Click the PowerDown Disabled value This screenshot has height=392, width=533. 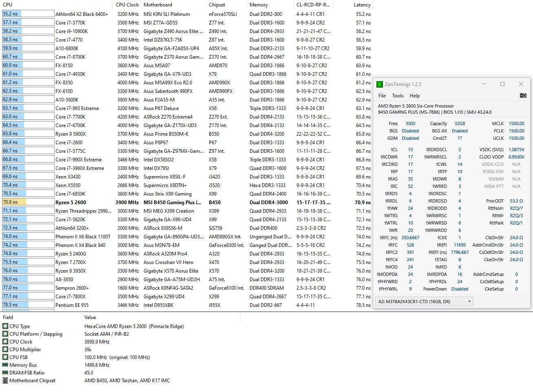(460, 289)
